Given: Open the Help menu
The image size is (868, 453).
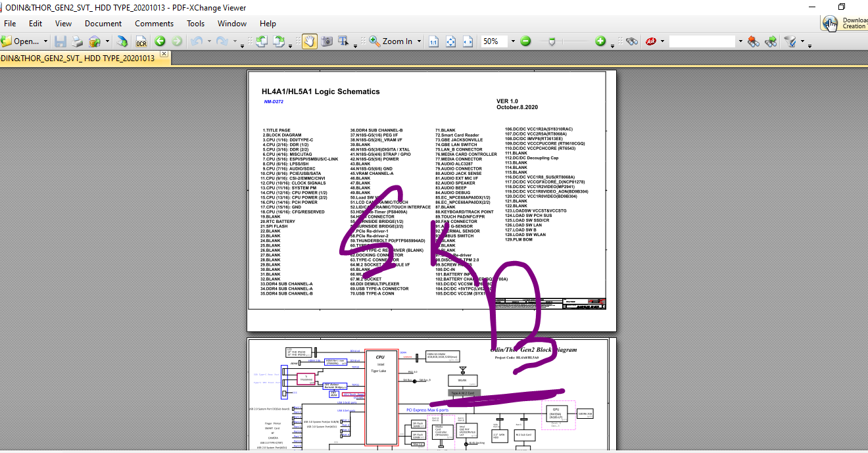Looking at the screenshot, I should (268, 23).
